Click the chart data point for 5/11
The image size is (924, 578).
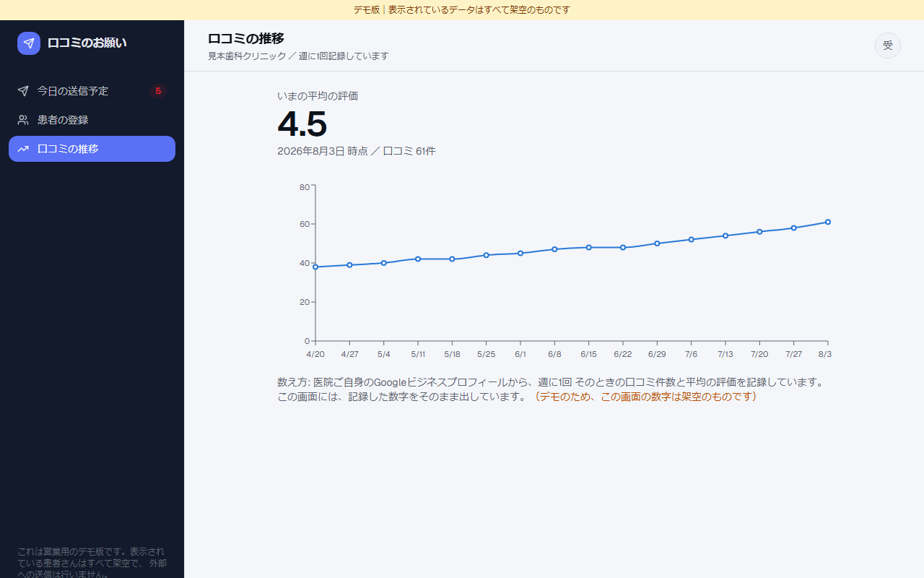click(418, 259)
